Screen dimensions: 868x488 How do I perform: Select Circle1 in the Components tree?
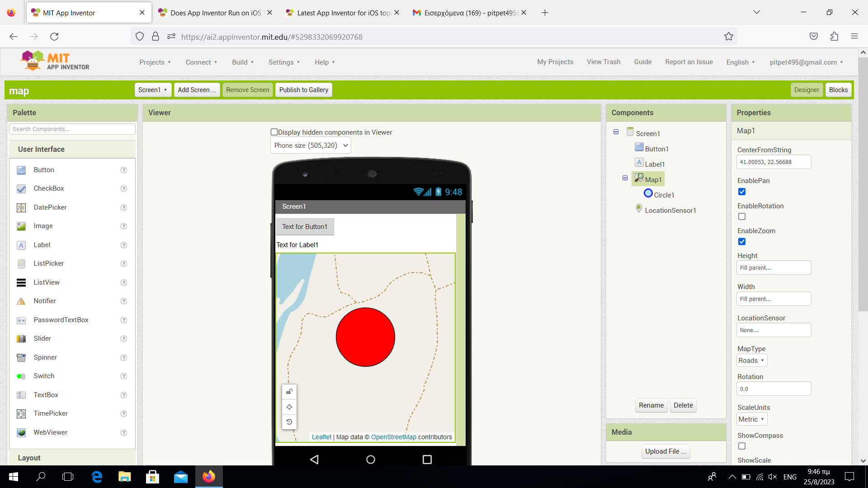tap(664, 195)
